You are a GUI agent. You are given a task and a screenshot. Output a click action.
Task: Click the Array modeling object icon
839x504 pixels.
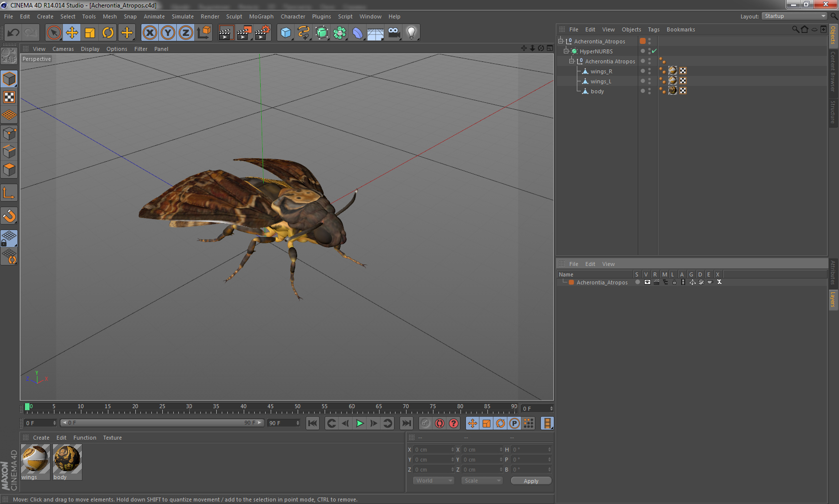[340, 33]
